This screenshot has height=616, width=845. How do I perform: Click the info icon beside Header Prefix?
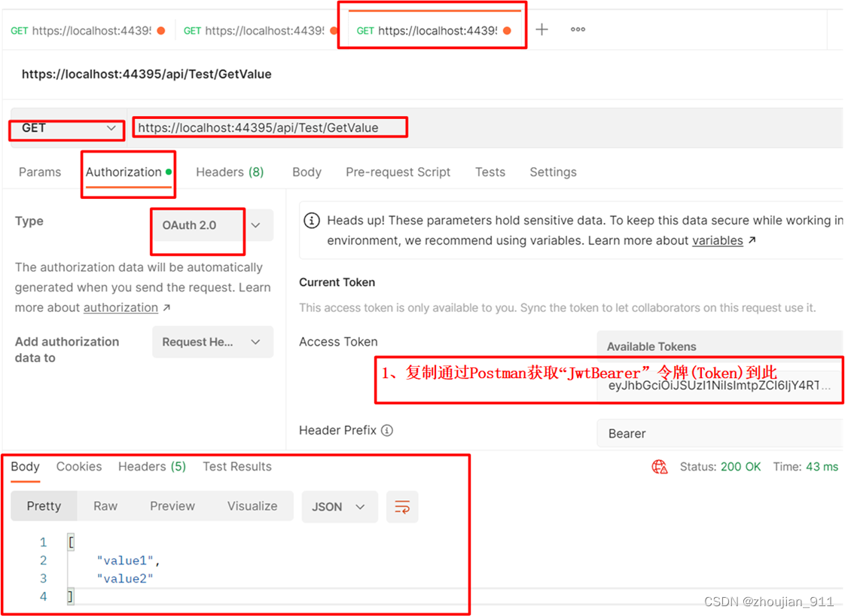[387, 430]
